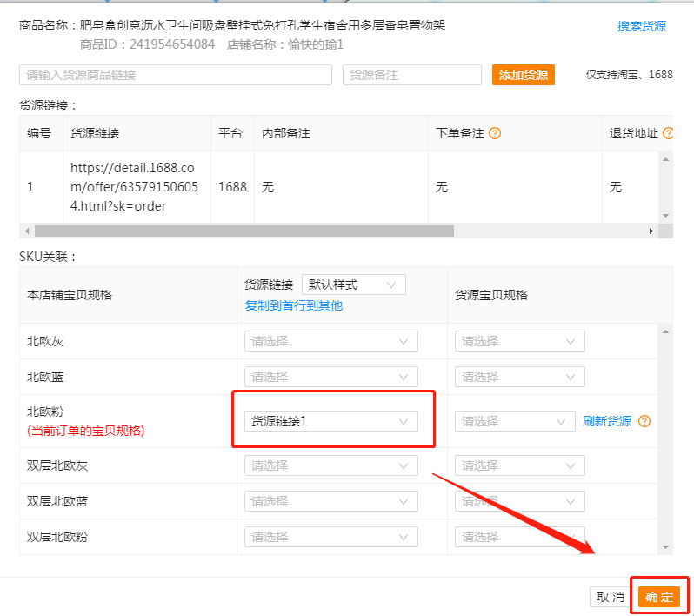Click 复制到首行到其他 link
The width and height of the screenshot is (694, 616).
pyautogui.click(x=294, y=305)
